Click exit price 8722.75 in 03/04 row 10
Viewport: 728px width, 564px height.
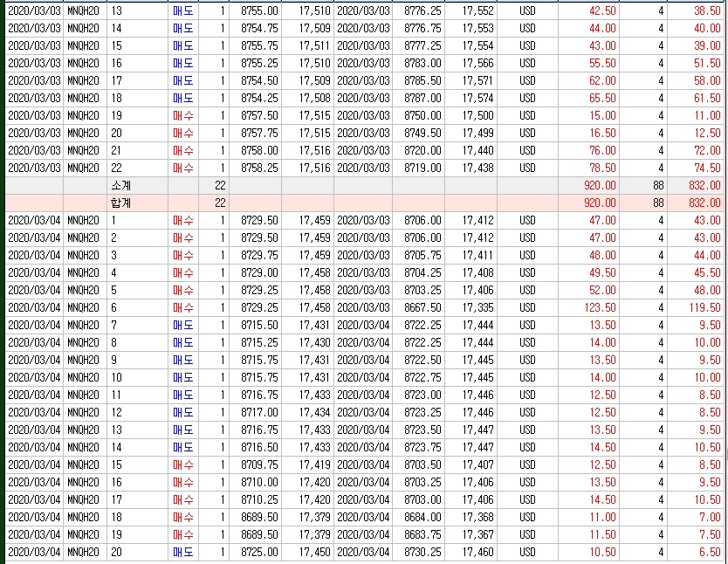422,377
